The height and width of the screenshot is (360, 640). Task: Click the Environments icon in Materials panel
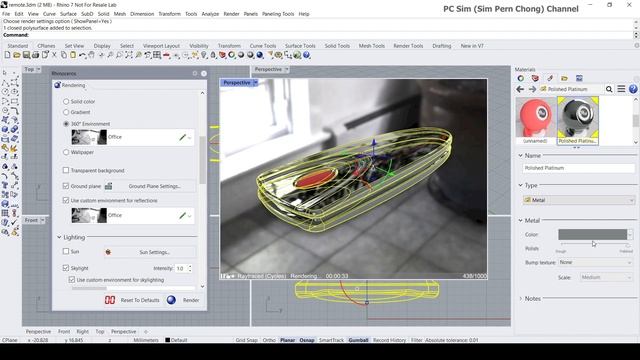coord(535,78)
